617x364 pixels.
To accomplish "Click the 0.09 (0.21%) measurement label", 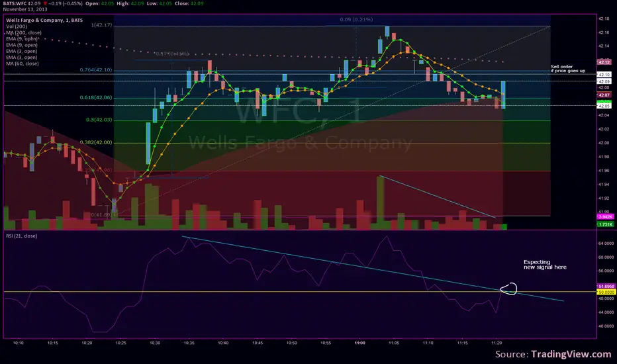I will 357,19.
